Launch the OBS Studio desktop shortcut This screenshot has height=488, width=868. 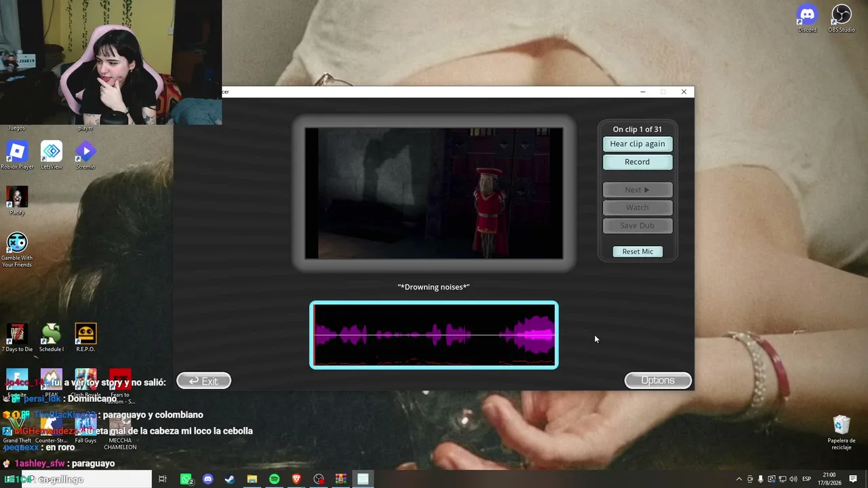point(842,18)
